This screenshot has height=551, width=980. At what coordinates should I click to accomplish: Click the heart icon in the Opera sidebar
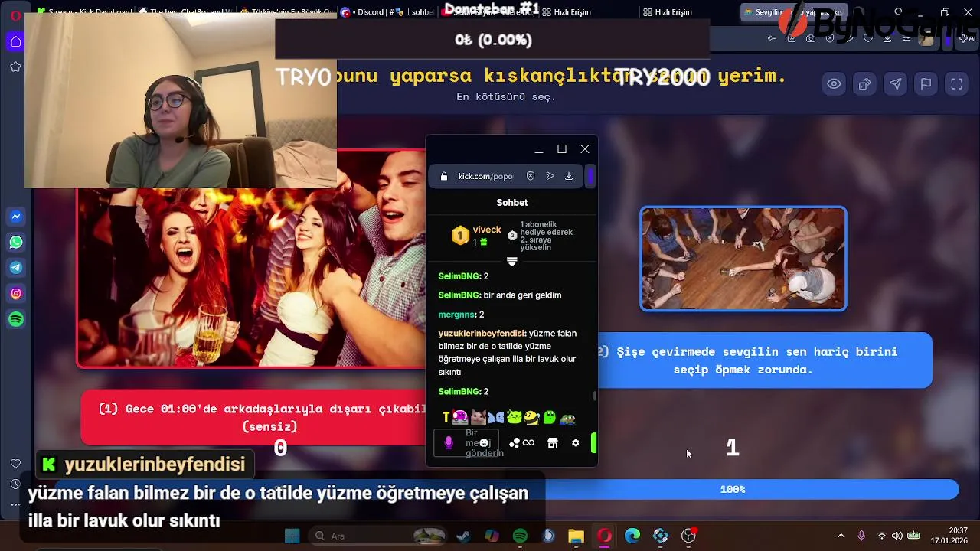coord(15,464)
